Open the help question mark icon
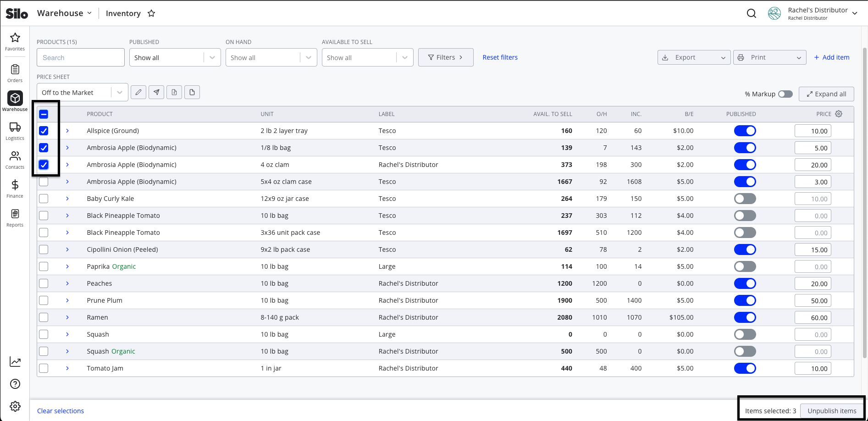868x421 pixels. [x=15, y=384]
